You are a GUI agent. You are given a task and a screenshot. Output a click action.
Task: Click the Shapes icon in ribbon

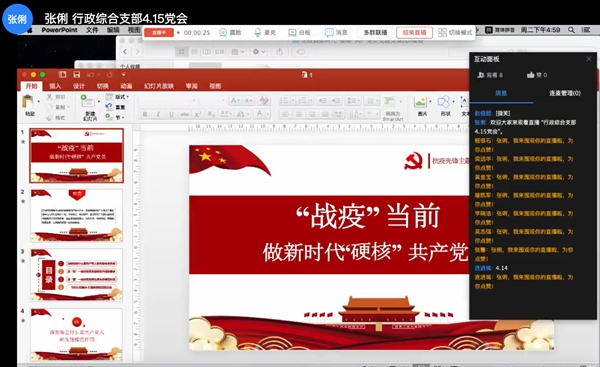444,102
